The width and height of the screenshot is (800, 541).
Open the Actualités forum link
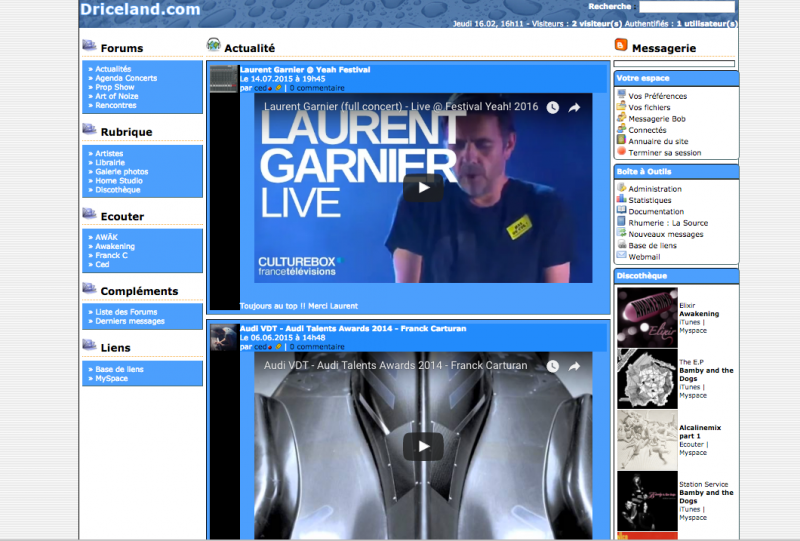click(x=113, y=69)
